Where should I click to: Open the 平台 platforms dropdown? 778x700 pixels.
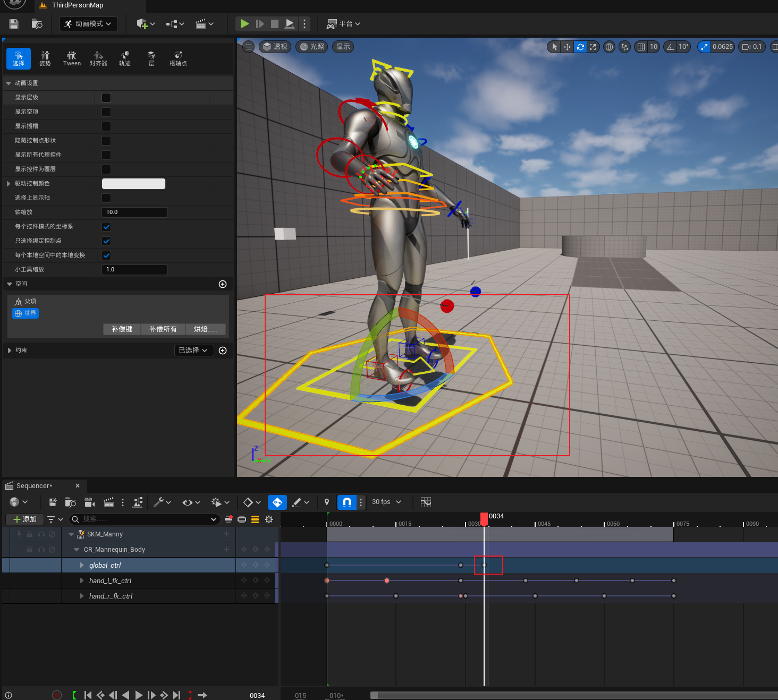pyautogui.click(x=343, y=24)
